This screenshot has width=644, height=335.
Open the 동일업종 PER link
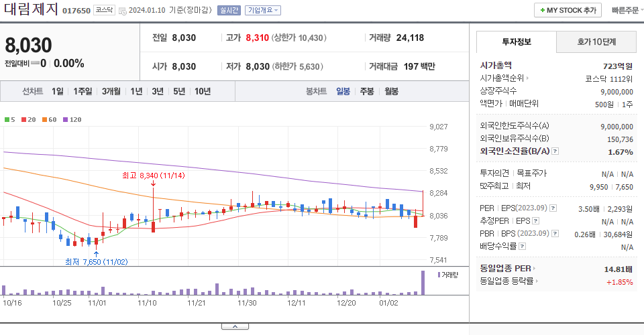(505, 269)
